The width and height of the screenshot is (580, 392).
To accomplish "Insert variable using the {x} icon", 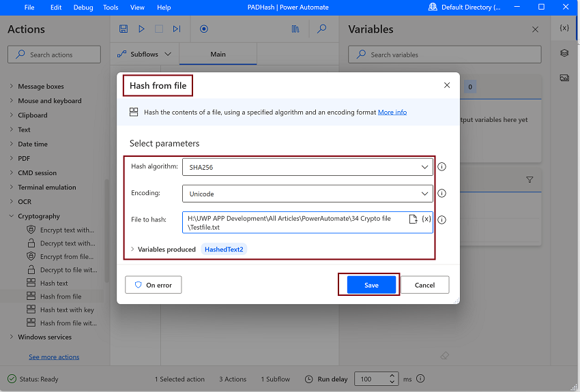I will click(x=426, y=219).
